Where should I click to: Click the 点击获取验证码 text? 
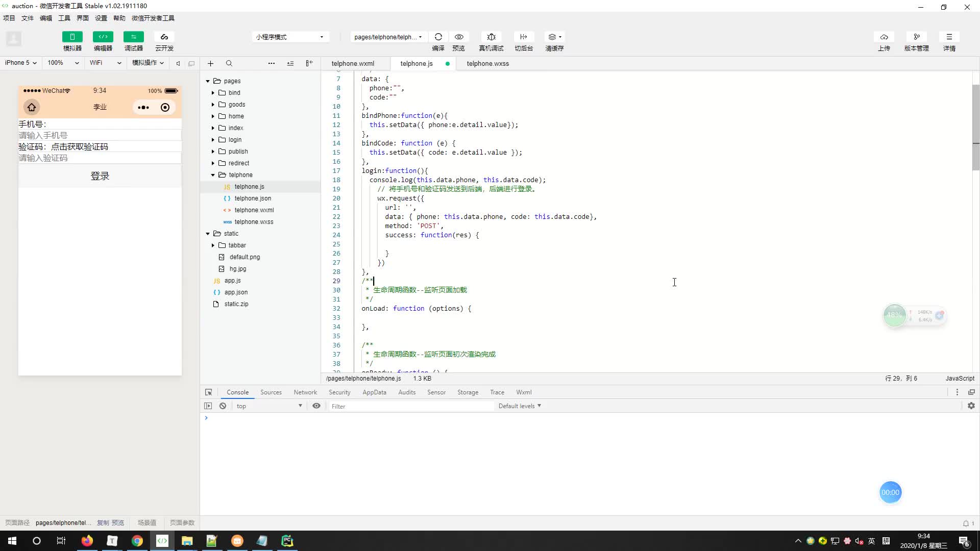pos(79,146)
